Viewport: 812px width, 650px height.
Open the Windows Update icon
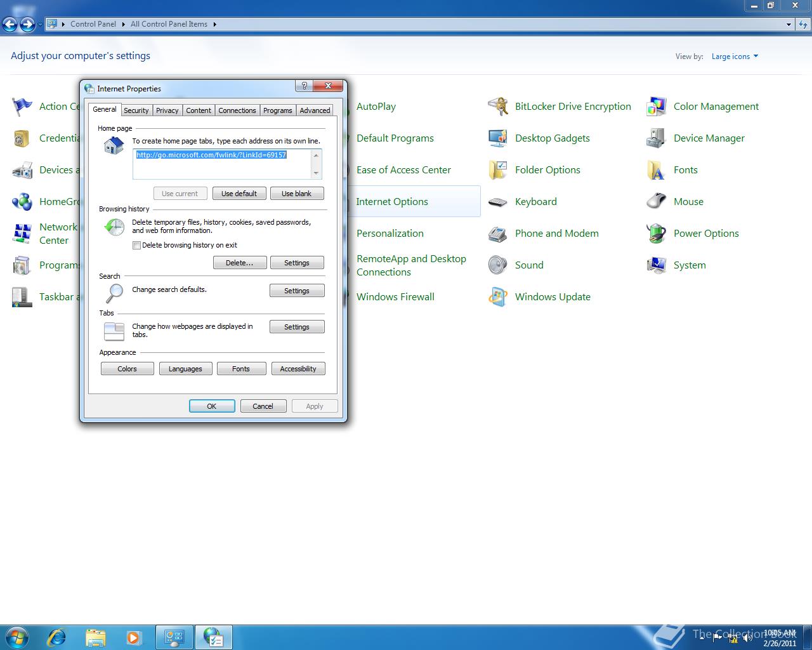(x=498, y=297)
